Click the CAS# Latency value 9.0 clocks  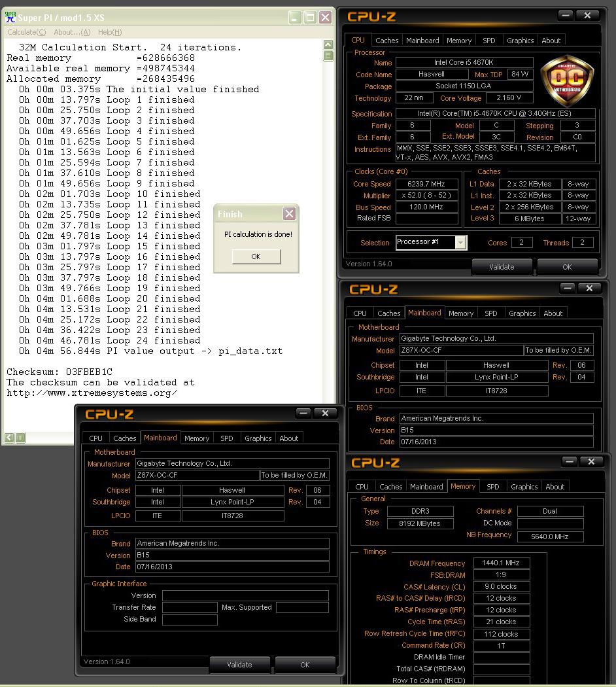coord(502,586)
